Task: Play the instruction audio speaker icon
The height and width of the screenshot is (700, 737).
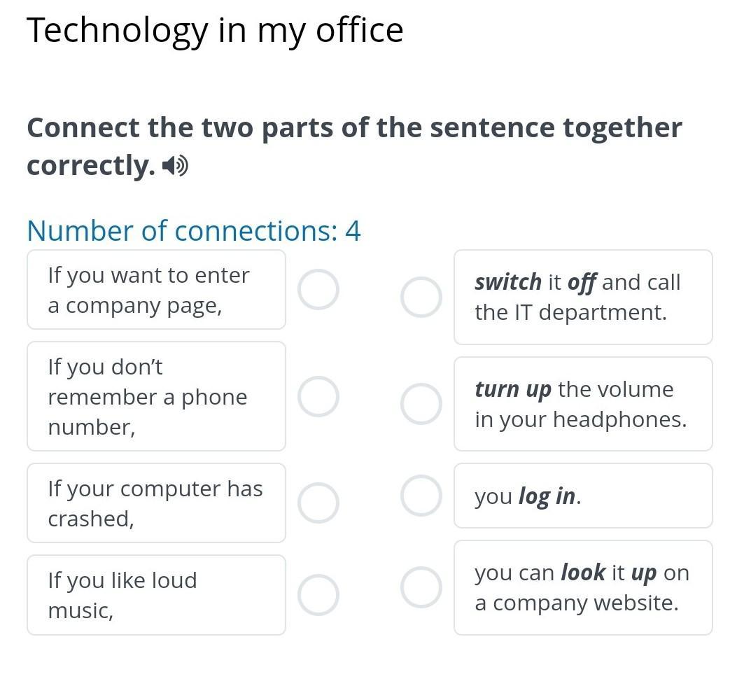Action: click(x=175, y=166)
